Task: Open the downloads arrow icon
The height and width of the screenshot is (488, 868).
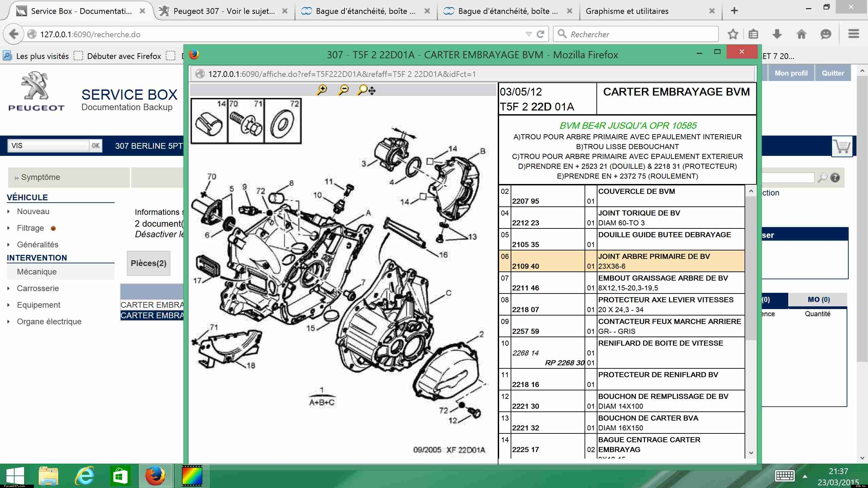Action: click(777, 34)
